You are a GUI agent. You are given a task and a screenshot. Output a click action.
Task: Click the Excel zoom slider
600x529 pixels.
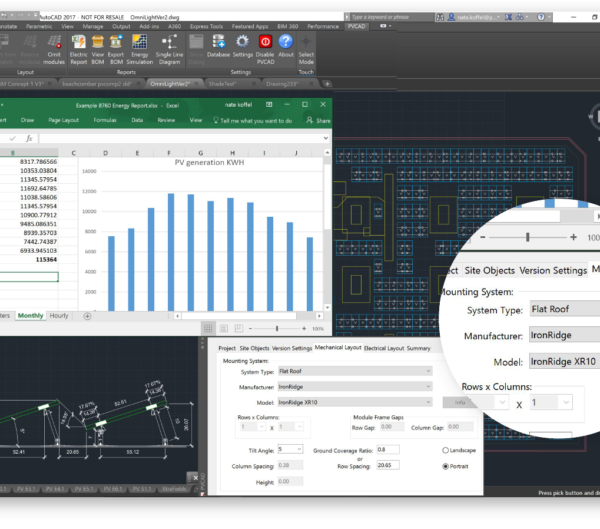[278, 328]
